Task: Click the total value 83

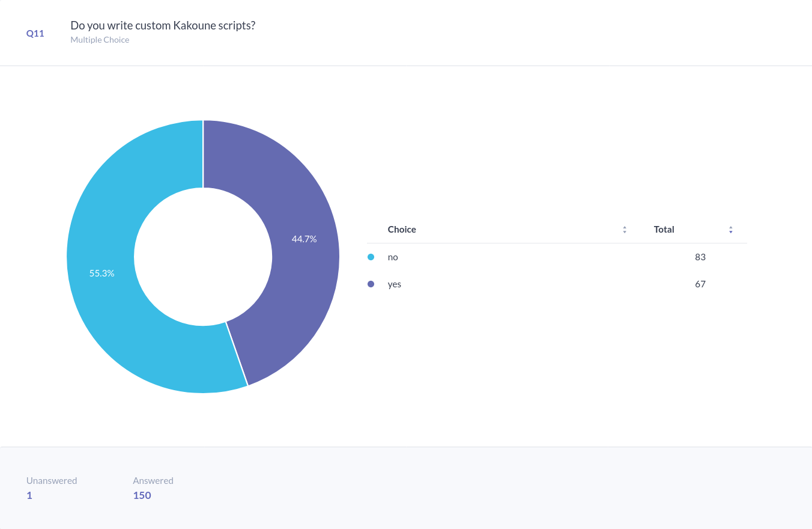Action: [700, 257]
